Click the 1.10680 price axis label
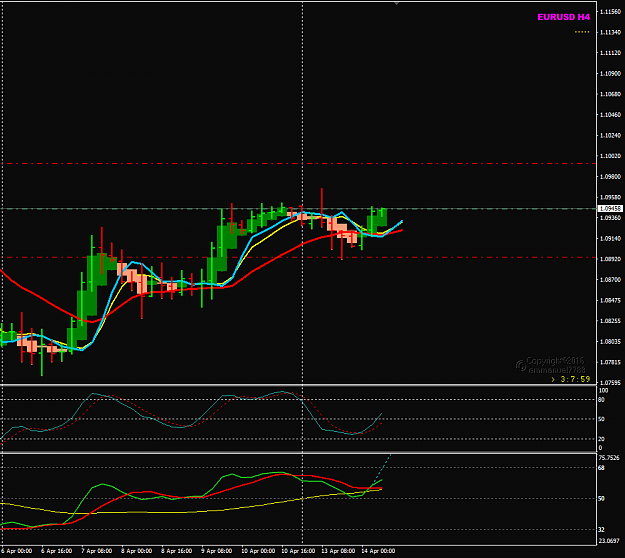This screenshot has width=625, height=558. 610,94
